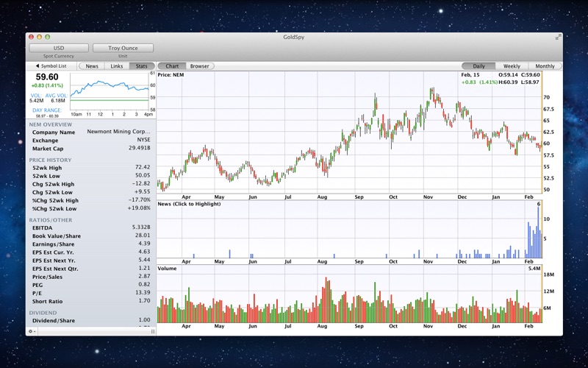Select the Links tab in sidebar
Viewport: 588px width, 368px height.
click(116, 66)
